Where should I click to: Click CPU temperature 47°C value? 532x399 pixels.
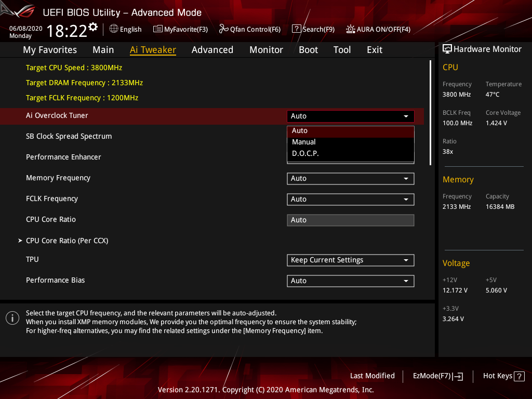(493, 95)
